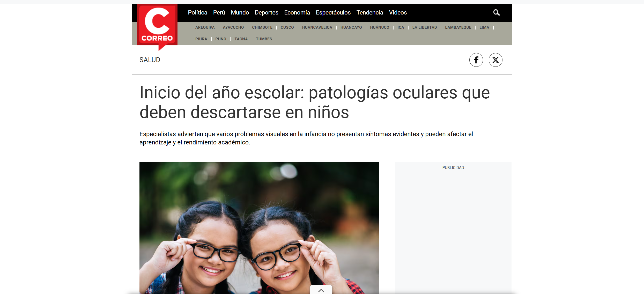Visit the Cusco regional edition

[287, 27]
